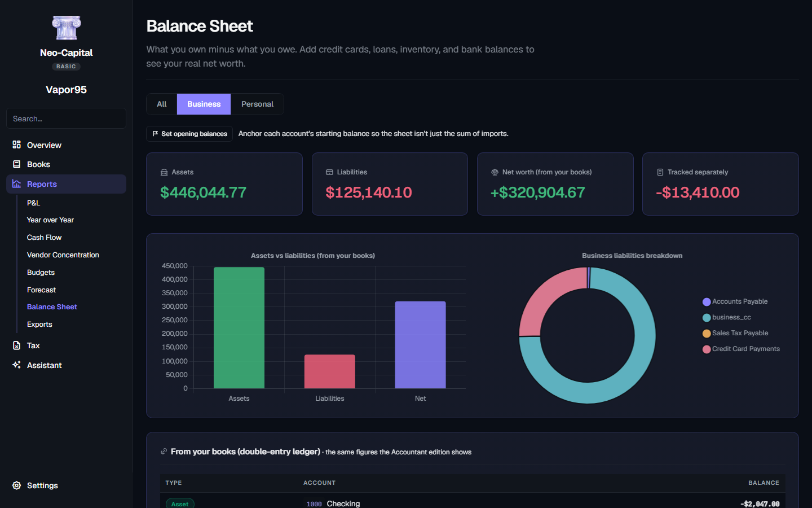Open the Forecast report

pos(41,290)
